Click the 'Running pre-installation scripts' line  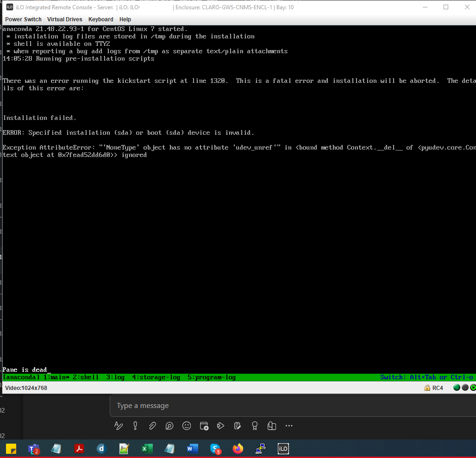(x=78, y=58)
